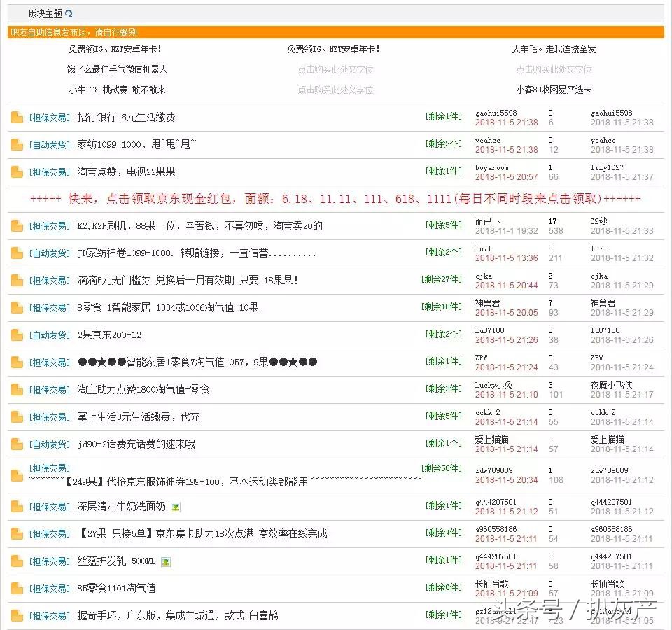672x630 pixels.
Task: Open the folder icon beside 85零食1101淘气值
Action: tap(16, 588)
